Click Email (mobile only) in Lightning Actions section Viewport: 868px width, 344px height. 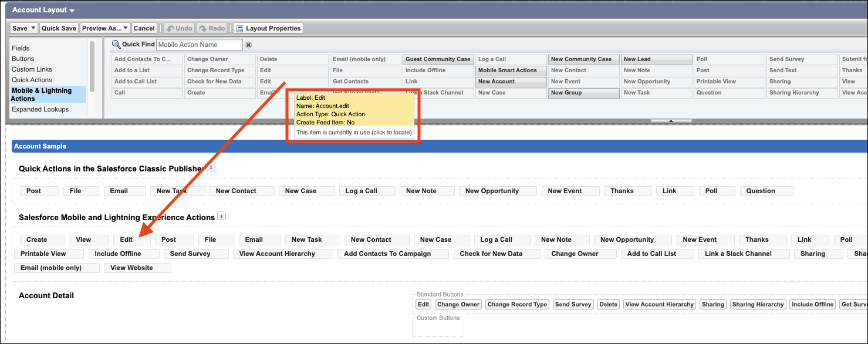pos(56,268)
